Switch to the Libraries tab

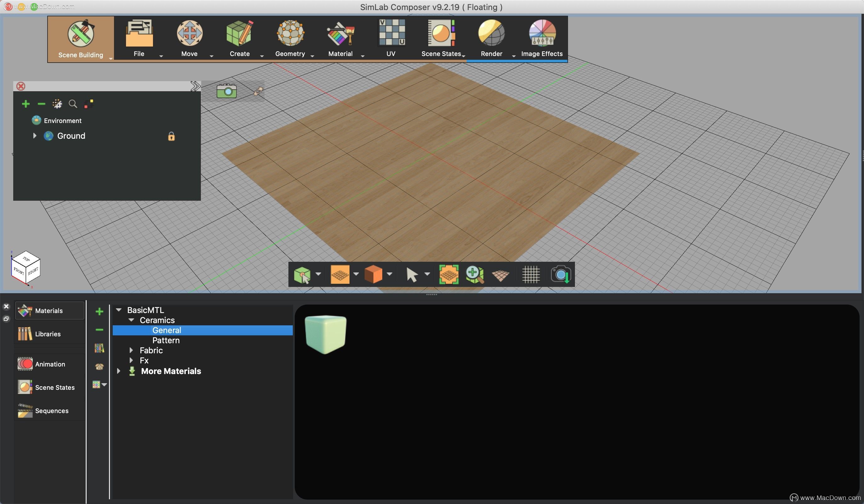50,334
